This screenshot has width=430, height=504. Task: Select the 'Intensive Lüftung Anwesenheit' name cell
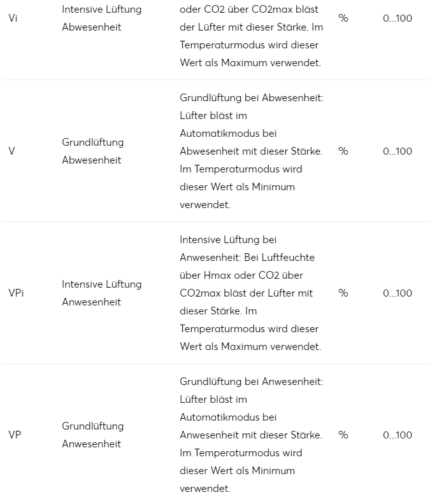tap(101, 293)
